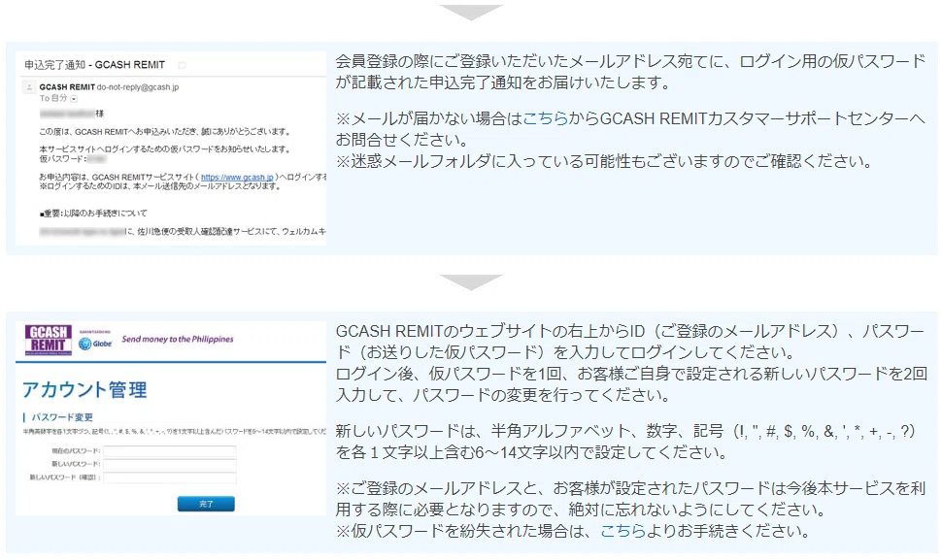Click the Send money to the Philippines slogan

click(177, 339)
